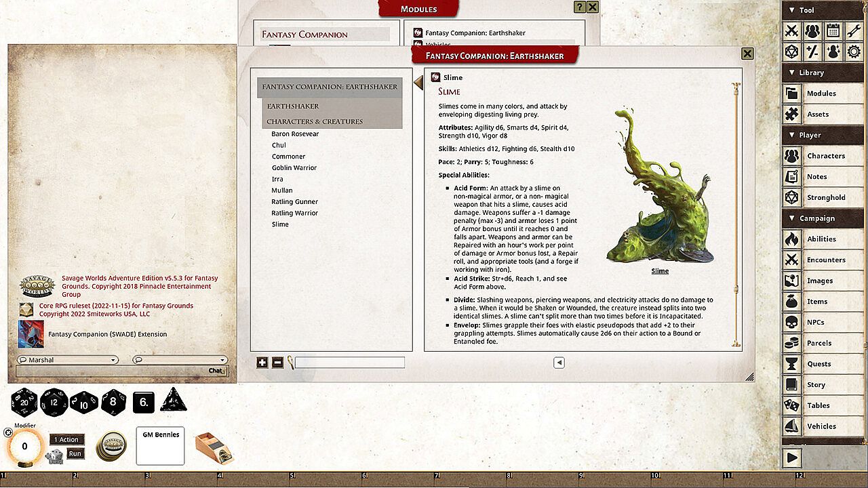This screenshot has width=868, height=488.
Task: Pick the d6 die
Action: 144,402
